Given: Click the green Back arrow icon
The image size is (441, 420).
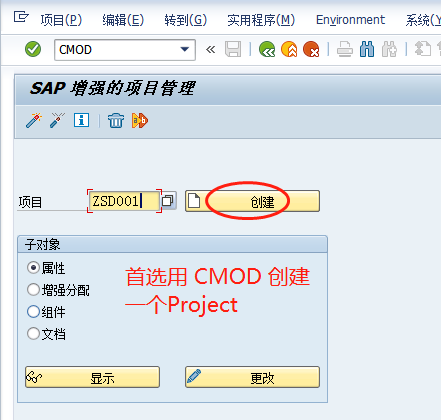Looking at the screenshot, I should point(267,50).
